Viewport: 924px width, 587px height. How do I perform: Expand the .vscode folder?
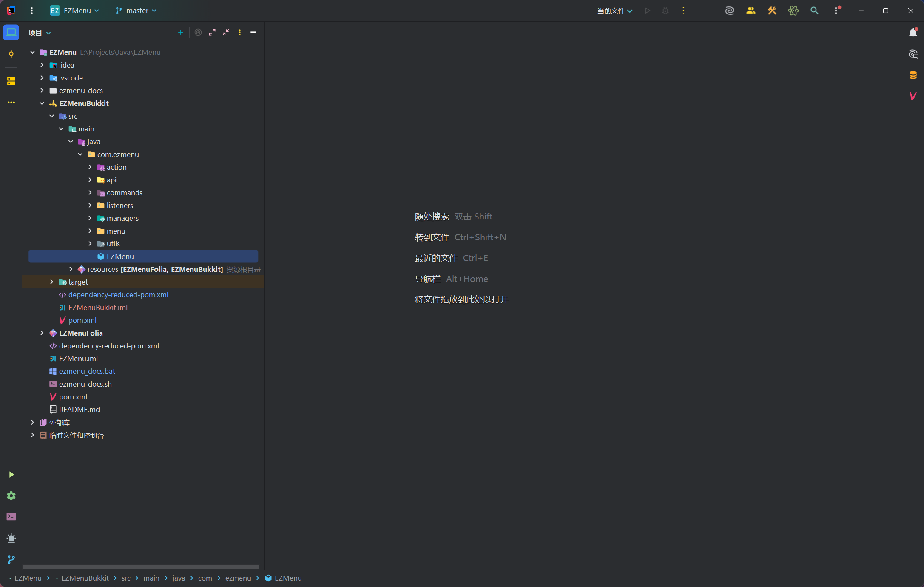(x=42, y=78)
